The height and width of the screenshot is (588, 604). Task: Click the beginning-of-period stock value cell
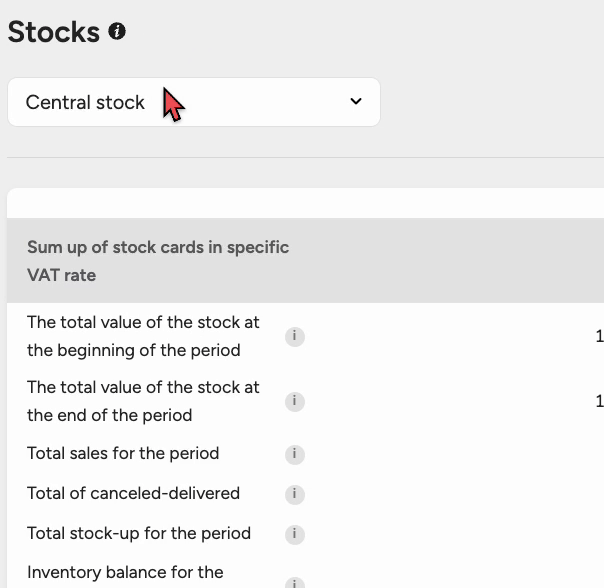tap(598, 337)
